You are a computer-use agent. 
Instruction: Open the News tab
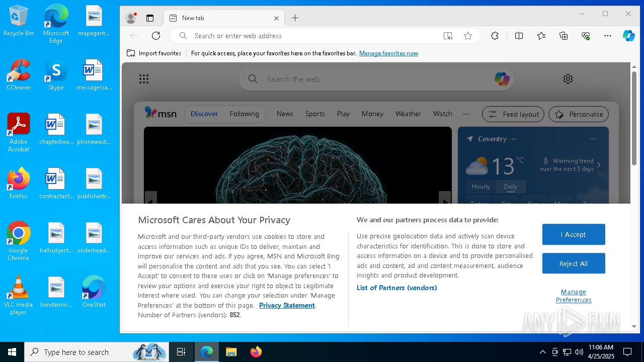coord(285,114)
